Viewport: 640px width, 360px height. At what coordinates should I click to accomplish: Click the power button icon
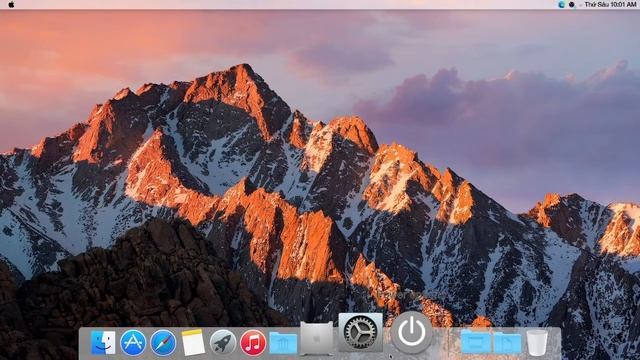[411, 332]
